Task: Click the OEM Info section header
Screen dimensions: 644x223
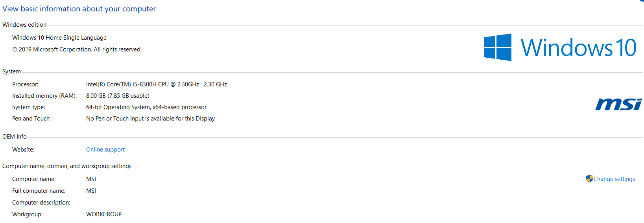Action: coord(15,137)
